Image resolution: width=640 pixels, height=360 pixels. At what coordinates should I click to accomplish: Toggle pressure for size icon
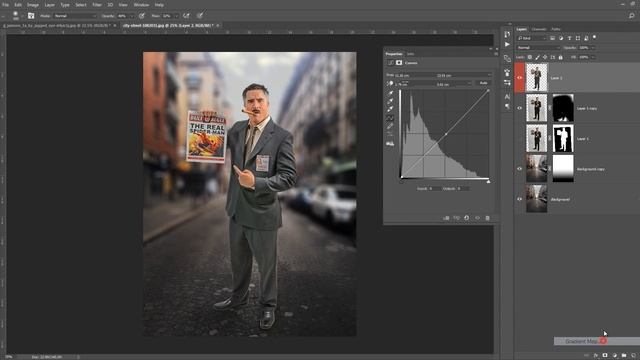(x=200, y=16)
